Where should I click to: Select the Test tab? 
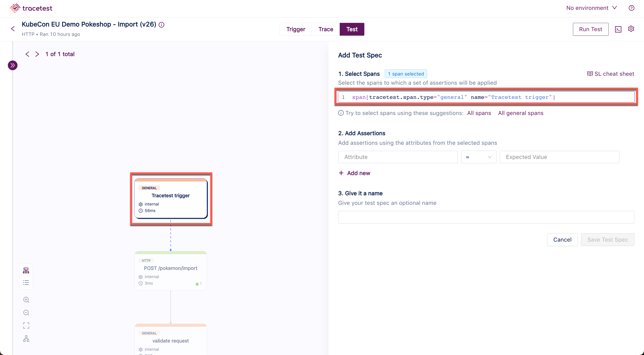pyautogui.click(x=352, y=29)
